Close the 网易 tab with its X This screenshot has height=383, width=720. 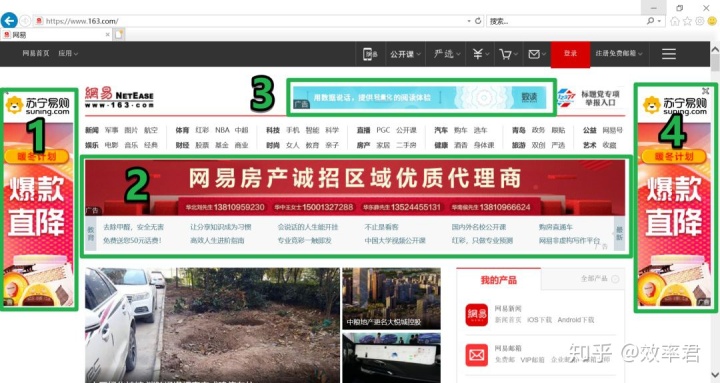[x=107, y=34]
